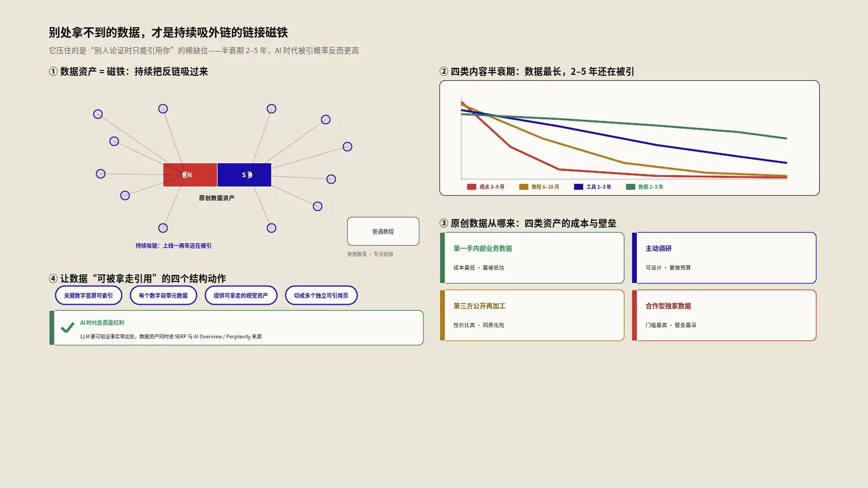Click the blue caption 持续吸链：上线一两年还在被引
The image size is (868, 488).
pyautogui.click(x=174, y=246)
